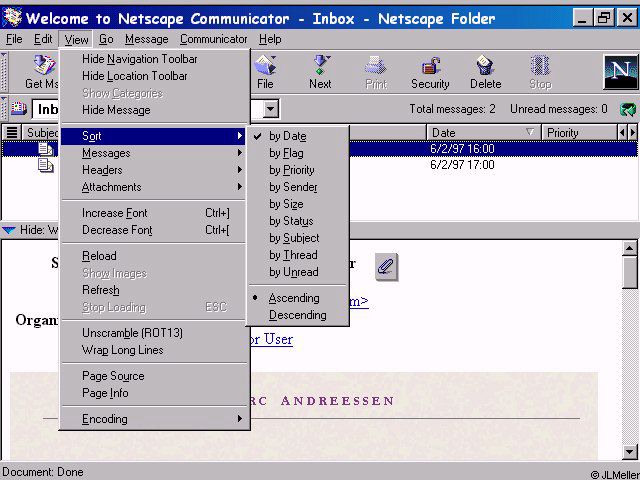Choose Hide Message

click(x=153, y=110)
